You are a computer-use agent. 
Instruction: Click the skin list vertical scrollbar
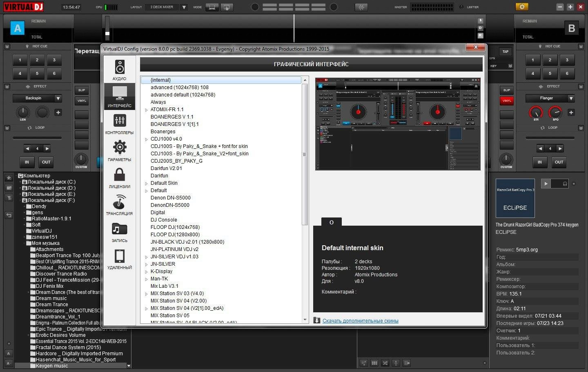[x=305, y=154]
